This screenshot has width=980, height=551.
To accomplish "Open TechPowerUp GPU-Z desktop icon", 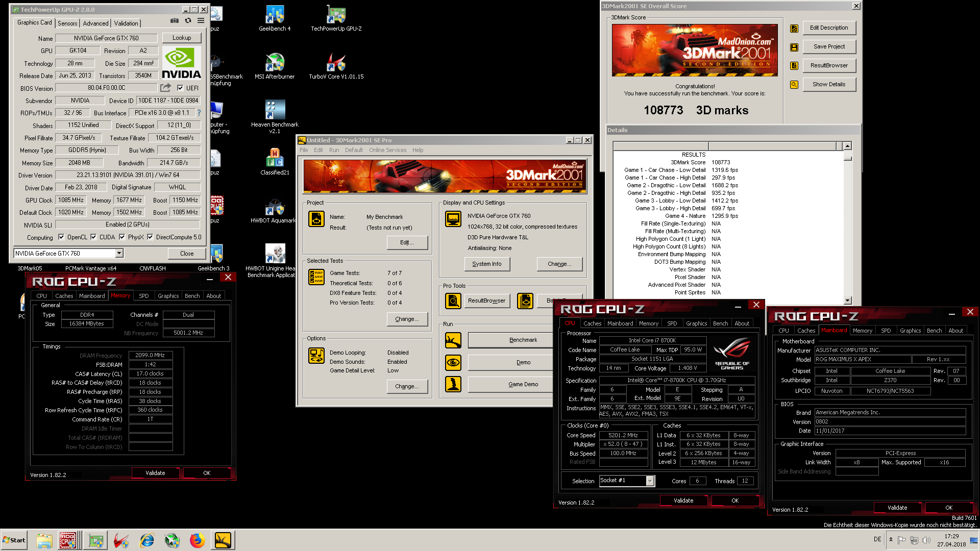I will 336,18.
